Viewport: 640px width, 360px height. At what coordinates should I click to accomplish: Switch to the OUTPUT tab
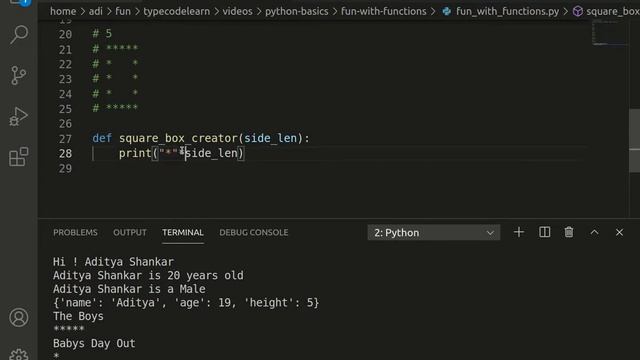tap(130, 233)
